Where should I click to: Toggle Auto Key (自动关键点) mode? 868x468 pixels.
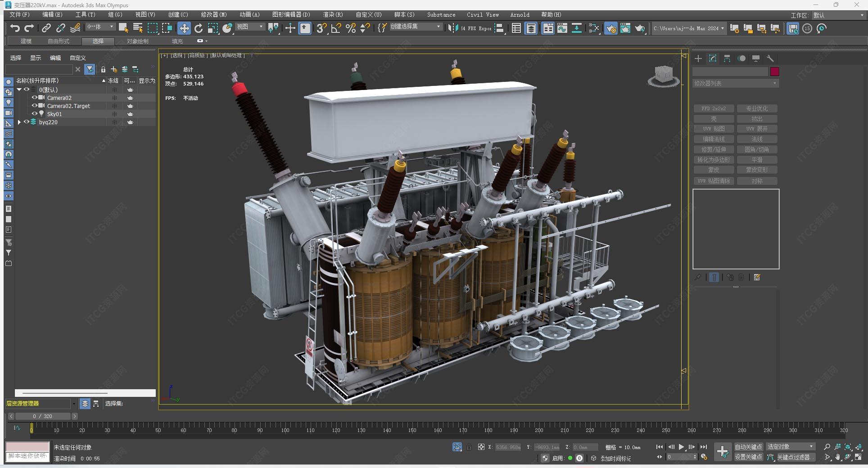coord(748,447)
